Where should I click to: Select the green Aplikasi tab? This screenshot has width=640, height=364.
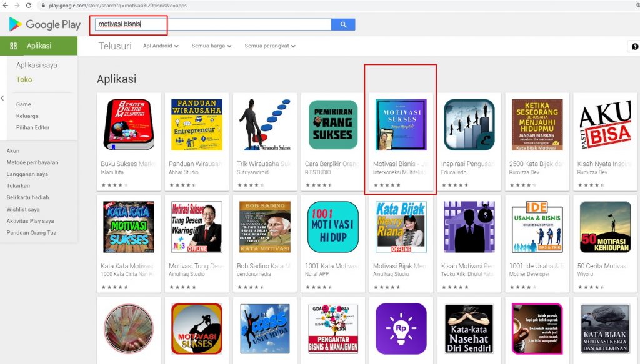39,46
